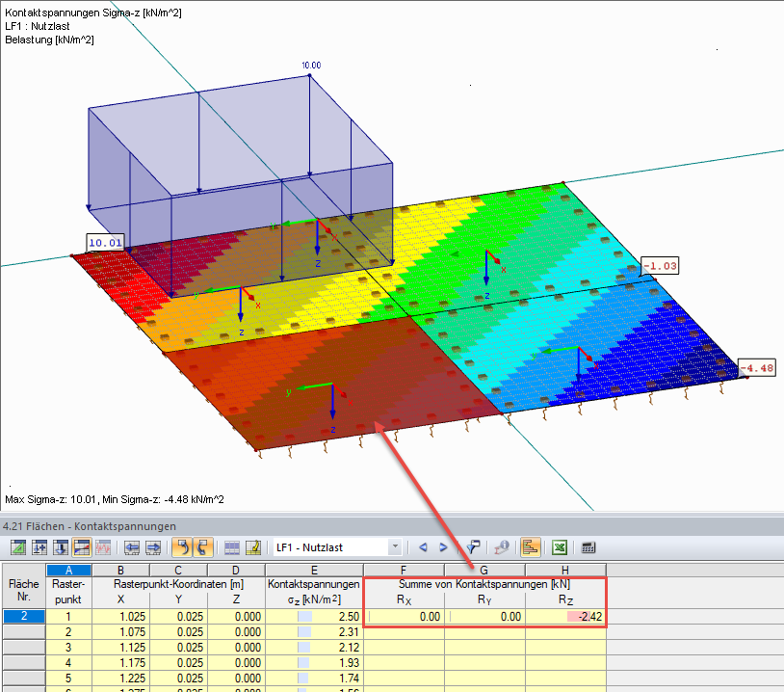This screenshot has width=784, height=692.
Task: Export table with green Excel icon
Action: pyautogui.click(x=560, y=547)
